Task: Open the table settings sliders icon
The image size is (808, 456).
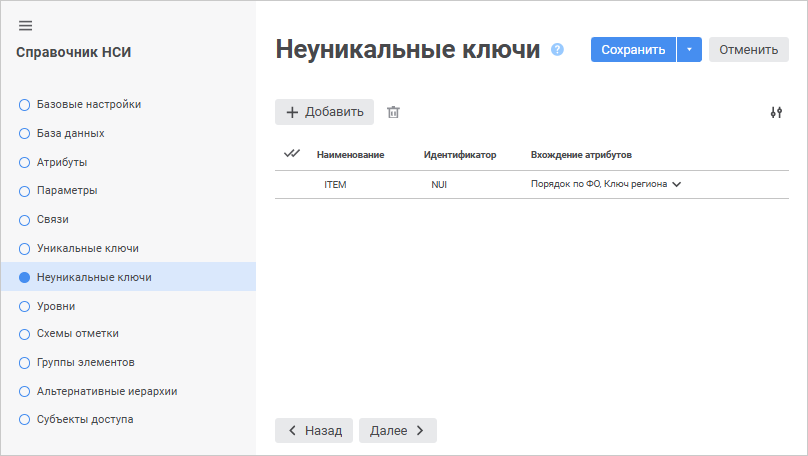Action: point(776,112)
